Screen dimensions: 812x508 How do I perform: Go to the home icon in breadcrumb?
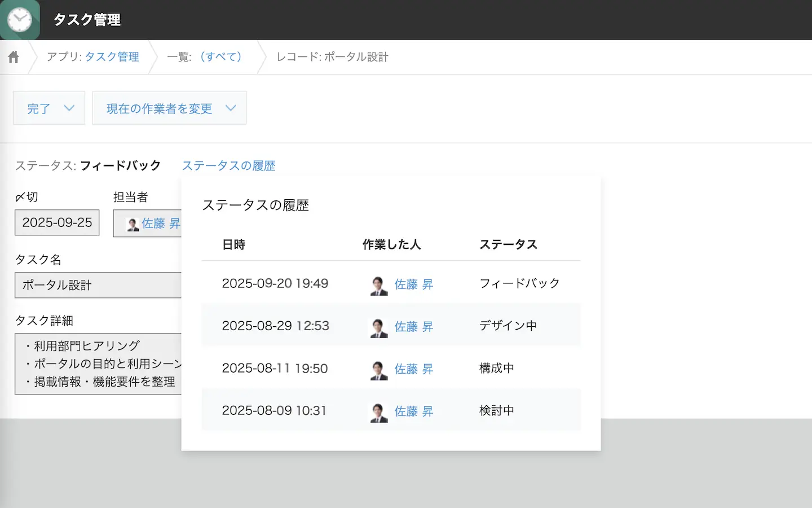pos(14,57)
